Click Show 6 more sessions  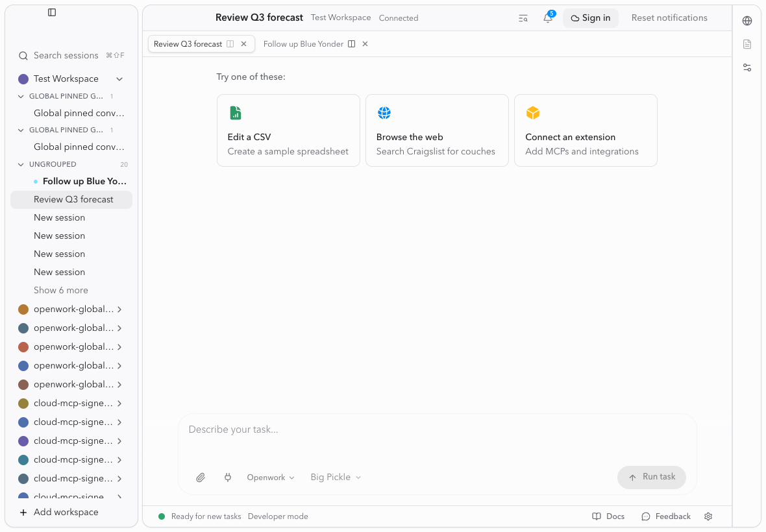coord(61,291)
